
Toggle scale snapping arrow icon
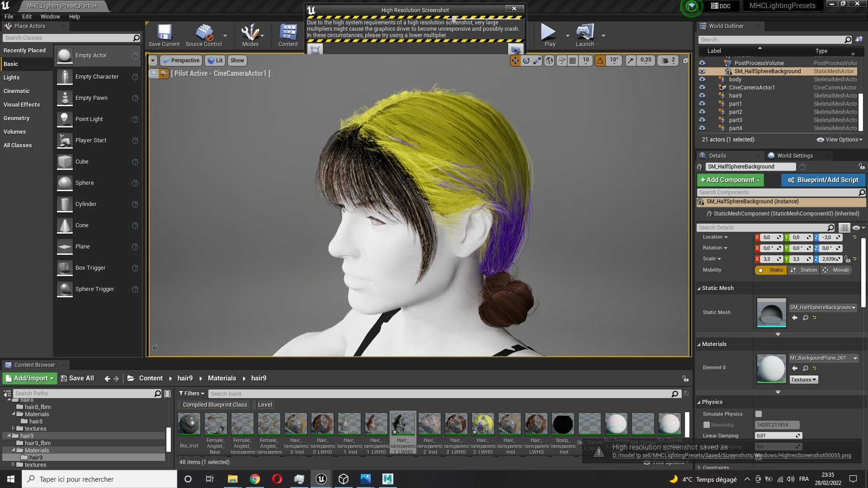pyautogui.click(x=631, y=60)
